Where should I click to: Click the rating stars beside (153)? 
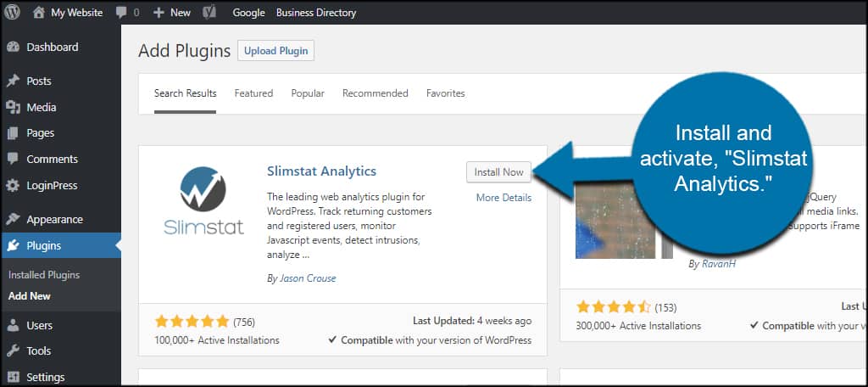coord(614,307)
